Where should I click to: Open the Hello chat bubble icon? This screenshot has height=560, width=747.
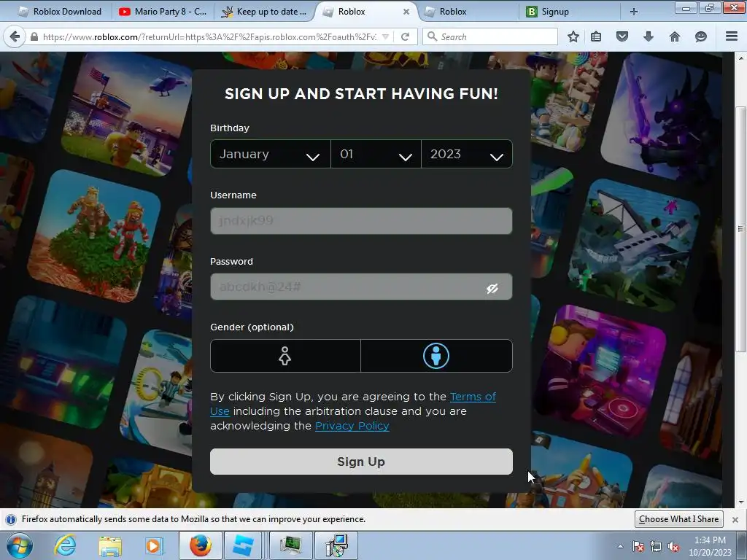pyautogui.click(x=701, y=36)
